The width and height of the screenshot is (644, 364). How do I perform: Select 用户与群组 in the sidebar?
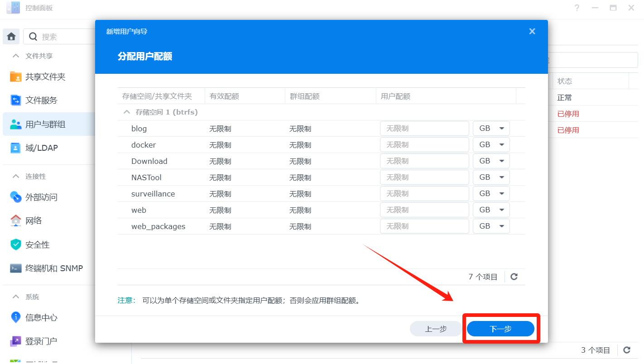[45, 125]
